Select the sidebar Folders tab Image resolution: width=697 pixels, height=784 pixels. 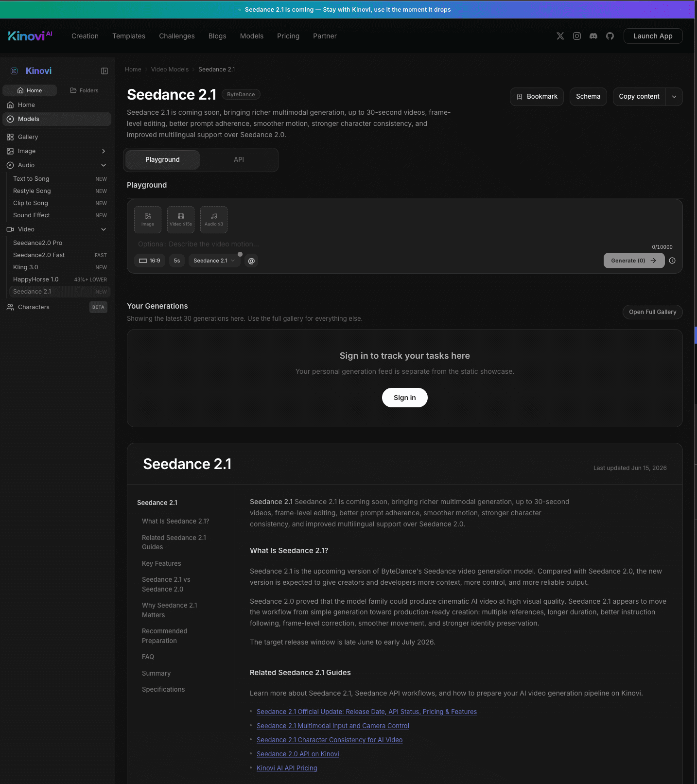[84, 90]
